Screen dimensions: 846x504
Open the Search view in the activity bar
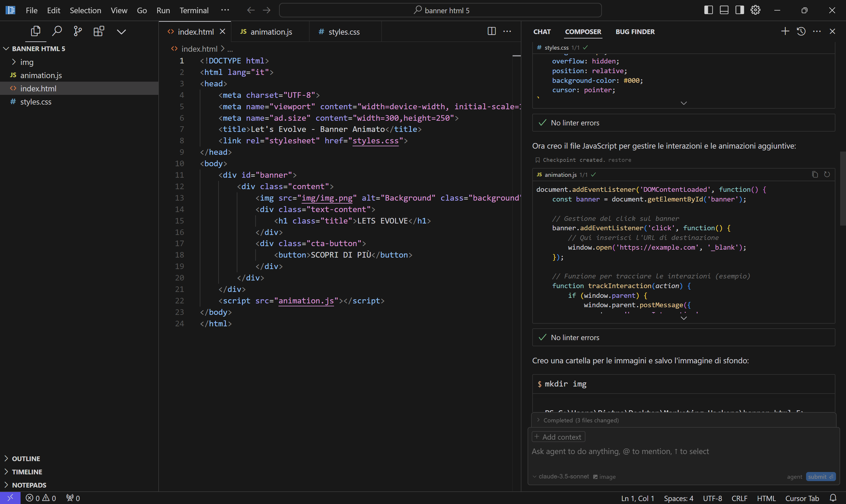[57, 31]
